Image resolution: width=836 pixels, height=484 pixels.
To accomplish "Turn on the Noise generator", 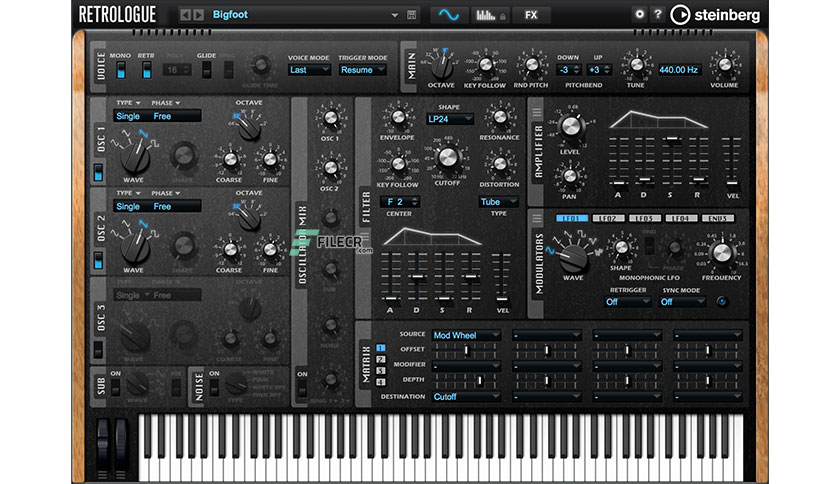I will point(214,388).
